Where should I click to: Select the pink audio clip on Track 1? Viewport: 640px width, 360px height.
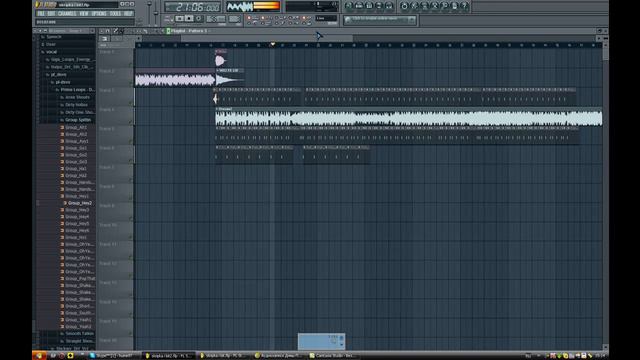[221, 59]
